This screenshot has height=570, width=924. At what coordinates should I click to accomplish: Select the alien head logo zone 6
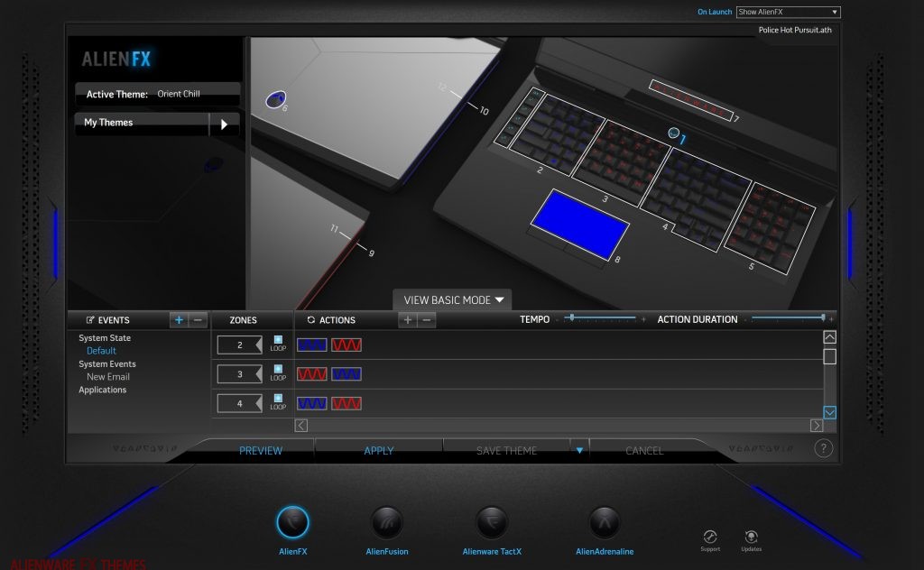pyautogui.click(x=275, y=99)
